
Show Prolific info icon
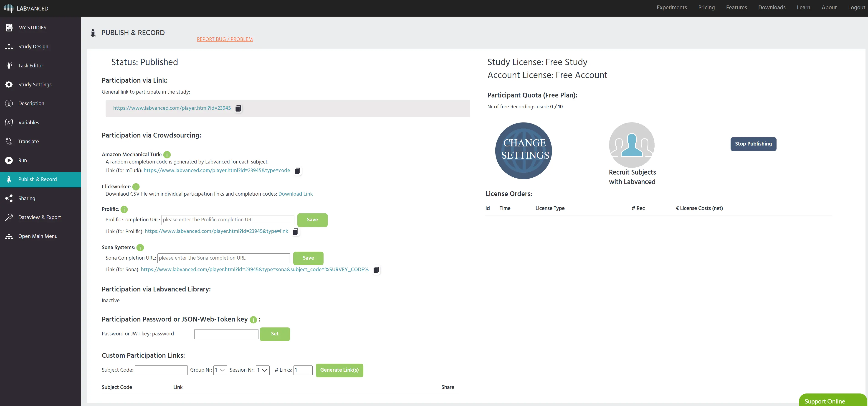click(124, 209)
